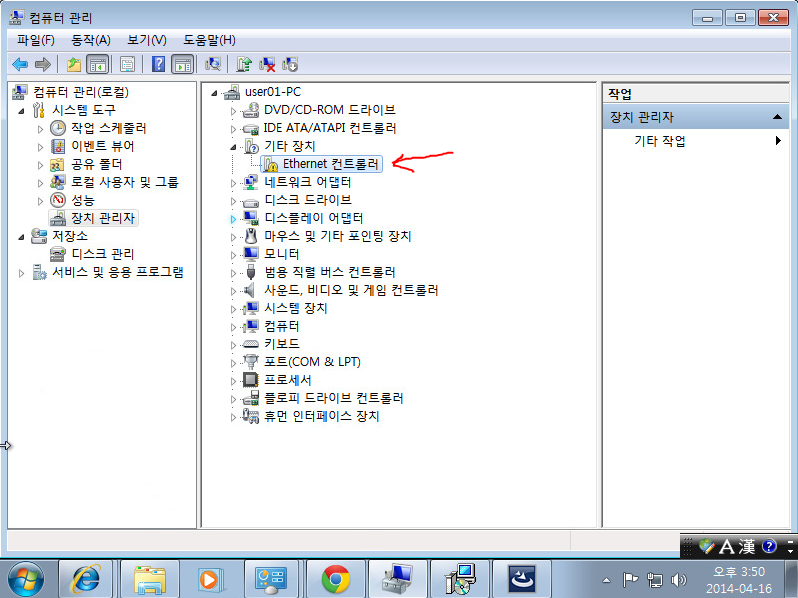Expand 서비스 및 응용 프로그램 node
798x598 pixels.
[21, 273]
